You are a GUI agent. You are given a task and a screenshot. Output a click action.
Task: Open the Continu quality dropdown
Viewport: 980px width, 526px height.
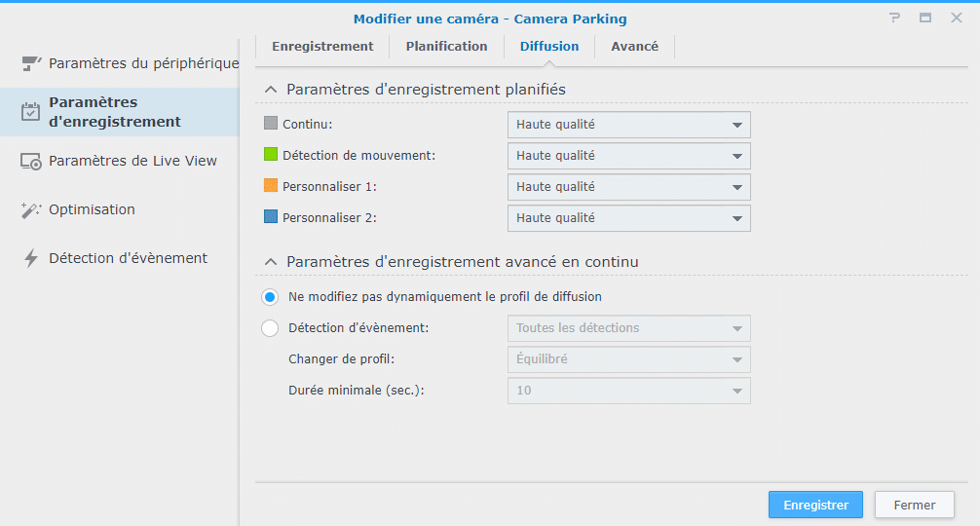click(628, 125)
